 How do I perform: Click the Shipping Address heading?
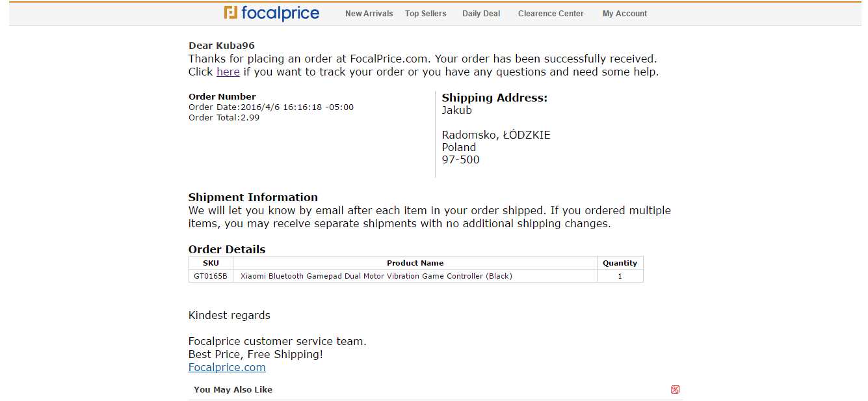[494, 98]
